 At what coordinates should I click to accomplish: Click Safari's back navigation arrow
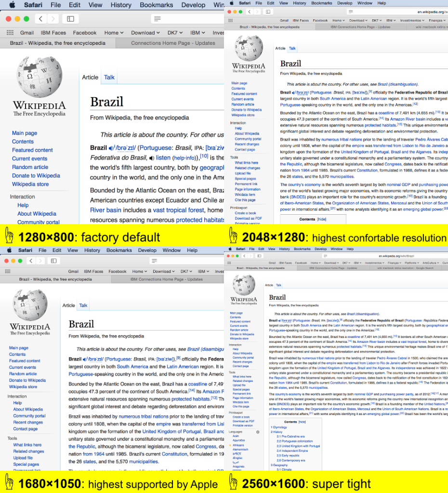[40, 19]
